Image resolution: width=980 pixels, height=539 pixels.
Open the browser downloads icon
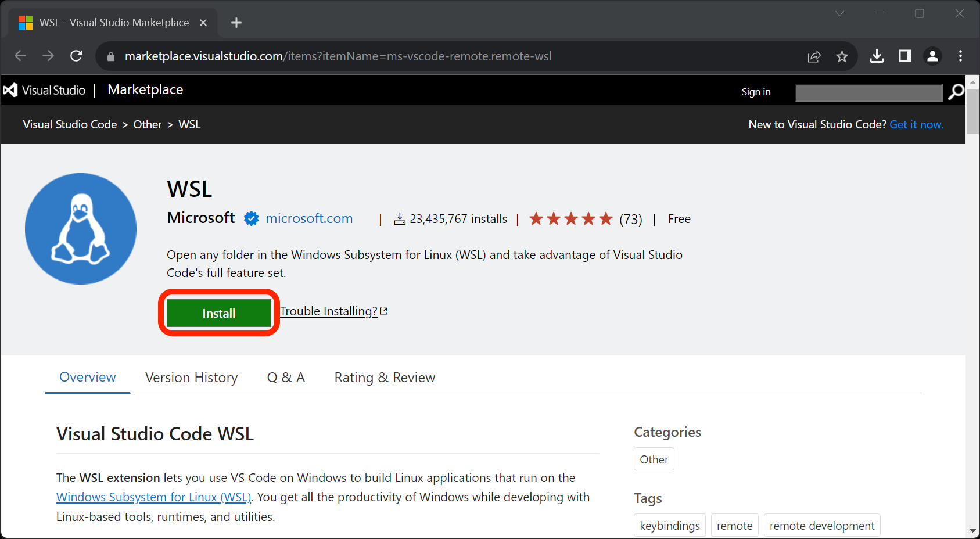877,56
